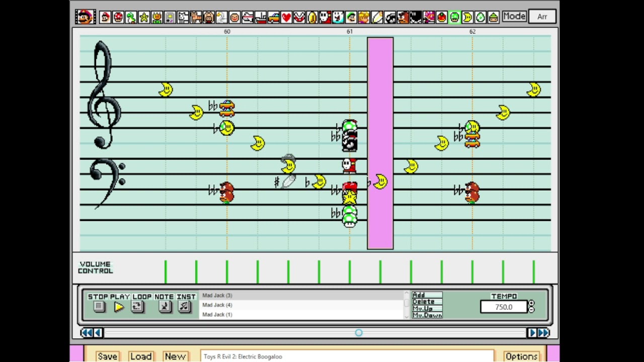Select the Shy Guy instrument icon

pyautogui.click(x=325, y=17)
